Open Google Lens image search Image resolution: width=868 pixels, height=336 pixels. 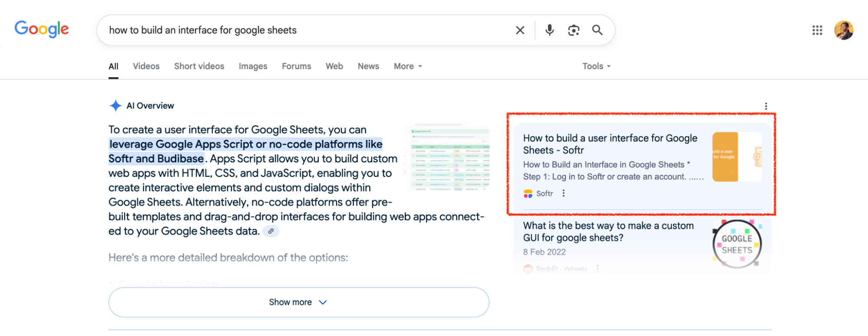click(574, 30)
